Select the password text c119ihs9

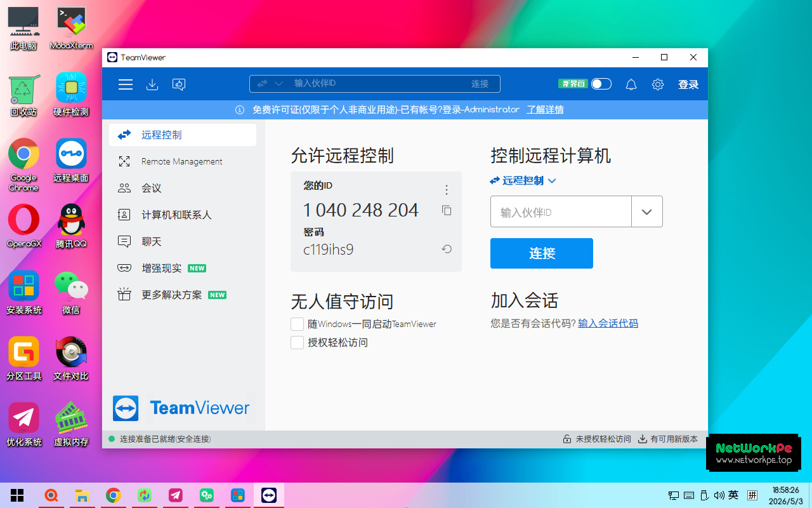coord(329,250)
